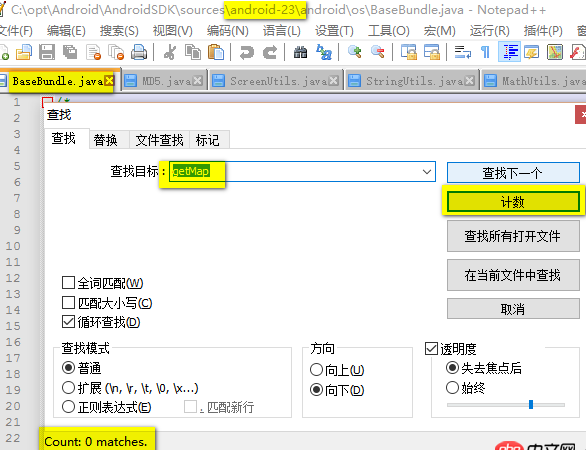Show all characters pilcrow icon
Screen dimensions: 586x450
[x=485, y=52]
